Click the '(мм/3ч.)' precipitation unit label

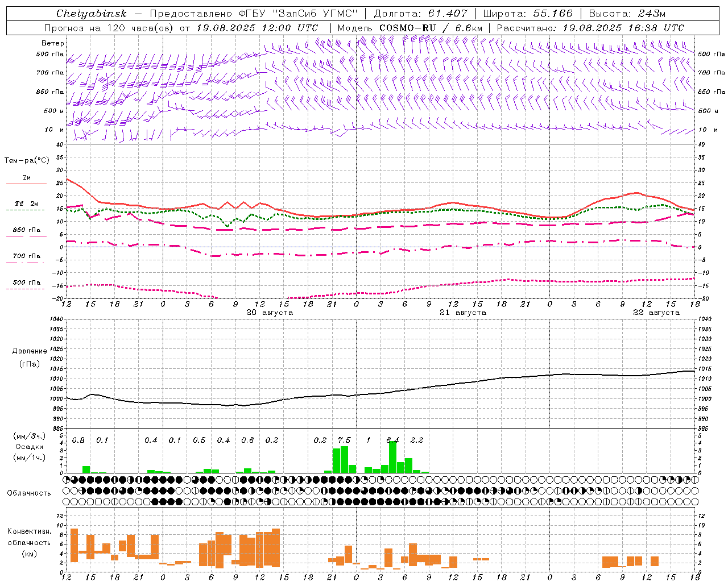[x=30, y=436]
